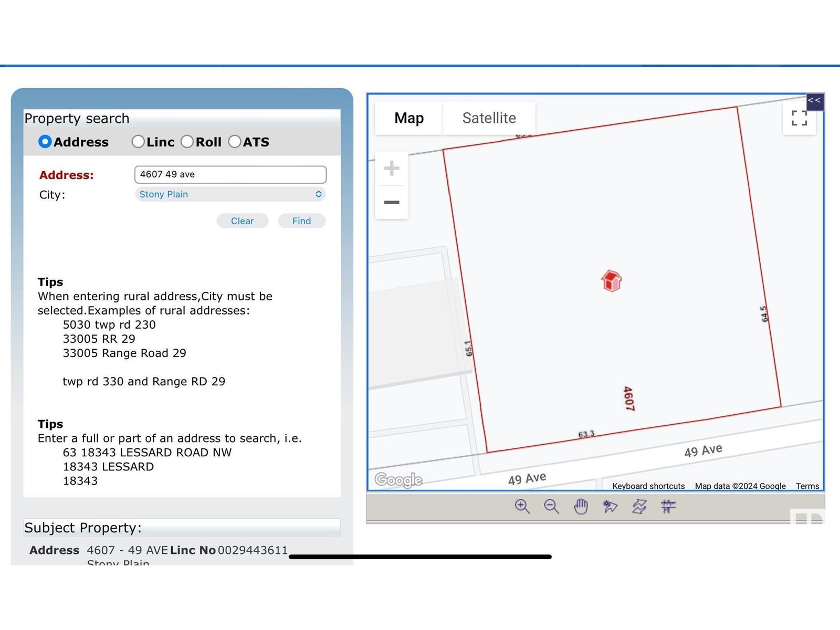Select the measure distance ruler tool
This screenshot has width=840, height=630.
tap(668, 506)
